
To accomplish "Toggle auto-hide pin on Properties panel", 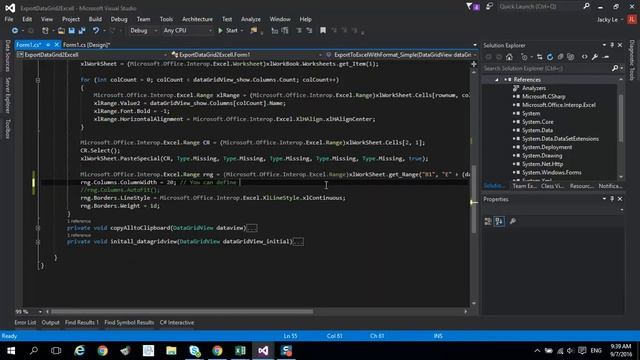I will pyautogui.click(x=612, y=199).
